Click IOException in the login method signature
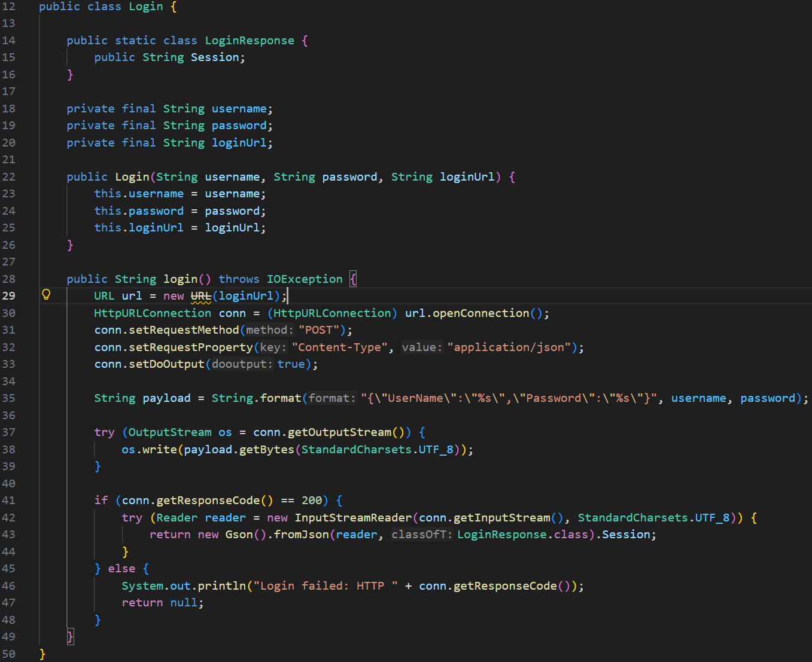Image resolution: width=812 pixels, height=662 pixels. click(305, 279)
